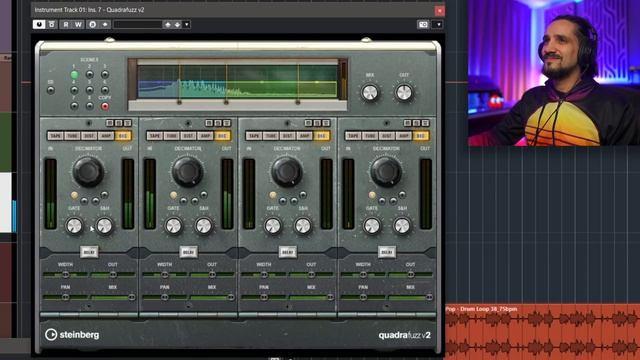Click rightmost small square button atop band 1

coord(127,123)
